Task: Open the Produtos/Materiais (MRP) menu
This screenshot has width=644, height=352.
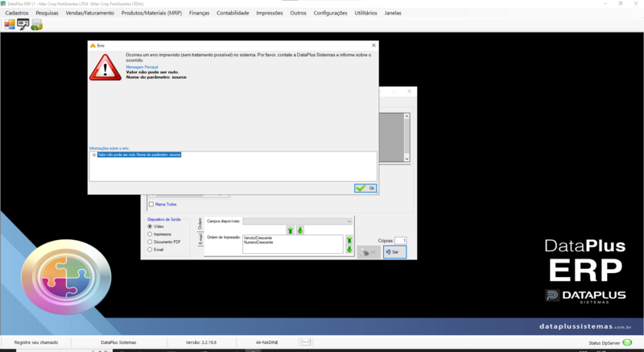Action: (x=151, y=13)
